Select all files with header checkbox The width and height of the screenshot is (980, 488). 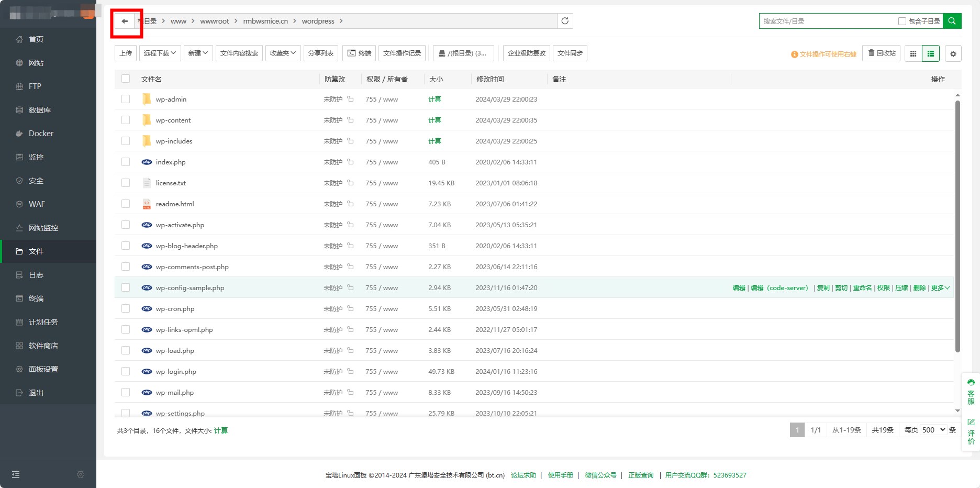click(126, 79)
